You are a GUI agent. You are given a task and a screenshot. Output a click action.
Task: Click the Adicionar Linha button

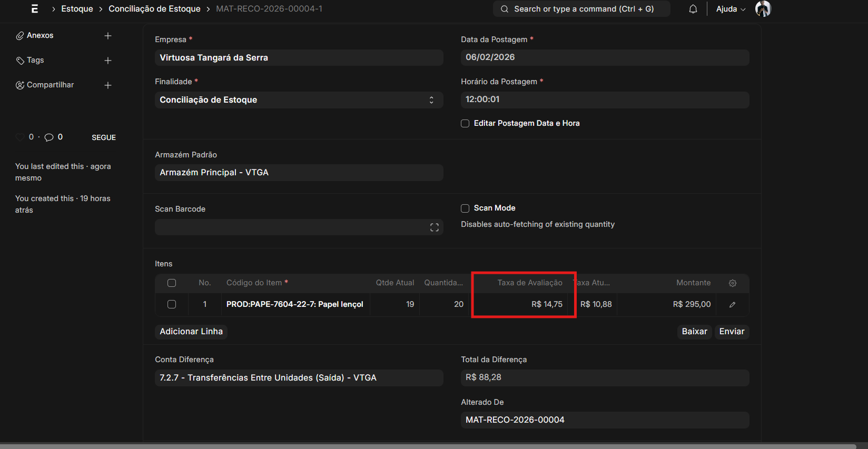coord(191,332)
